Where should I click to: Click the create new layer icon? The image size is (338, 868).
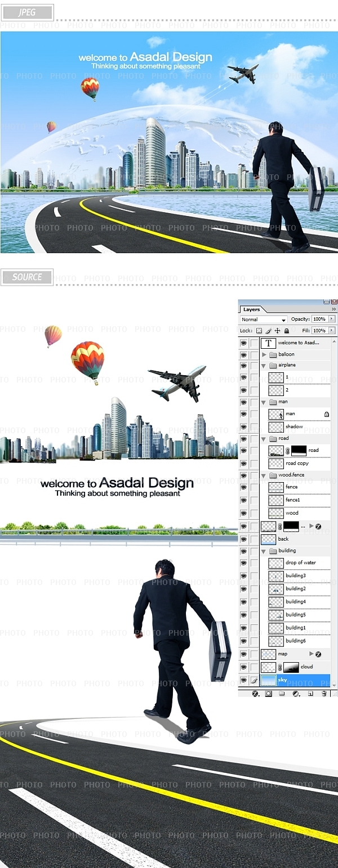click(x=310, y=694)
